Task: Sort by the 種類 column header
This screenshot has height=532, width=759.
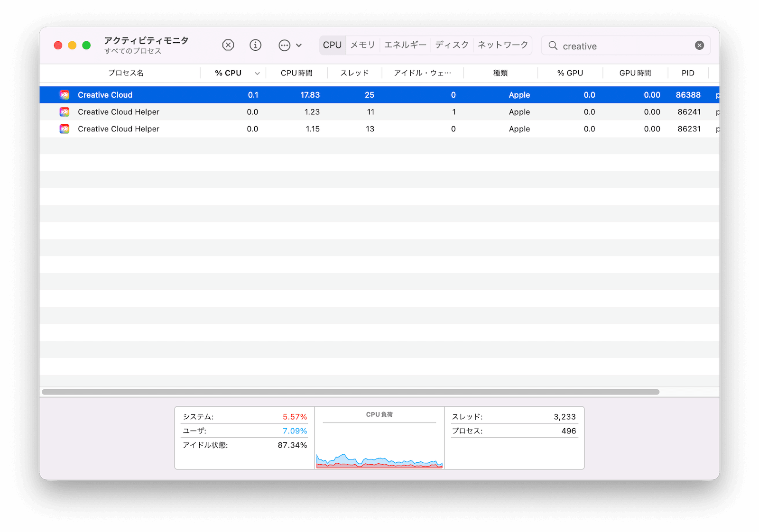Action: coord(500,73)
